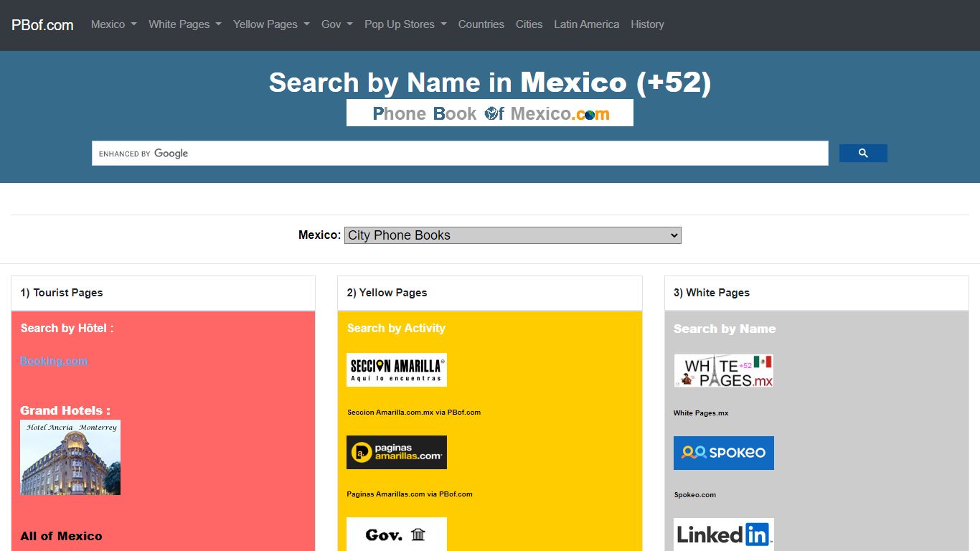The width and height of the screenshot is (980, 551).
Task: Click the Seccion Amarilla.com.mx via PBof.com caption
Action: coord(414,413)
